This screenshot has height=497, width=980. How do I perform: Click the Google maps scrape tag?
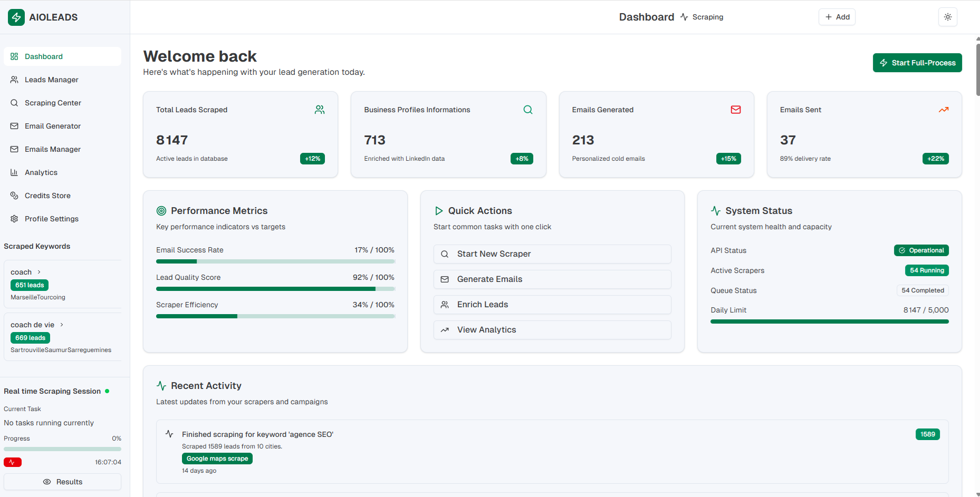[217, 459]
